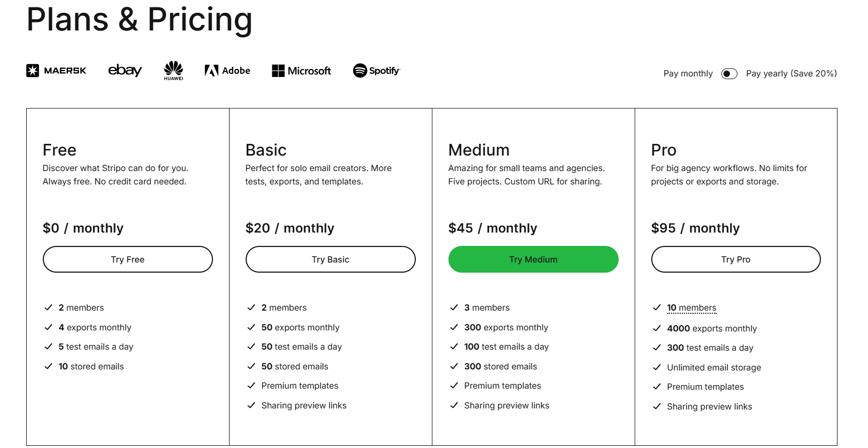Click Try Basic to start Basic plan

coord(330,259)
